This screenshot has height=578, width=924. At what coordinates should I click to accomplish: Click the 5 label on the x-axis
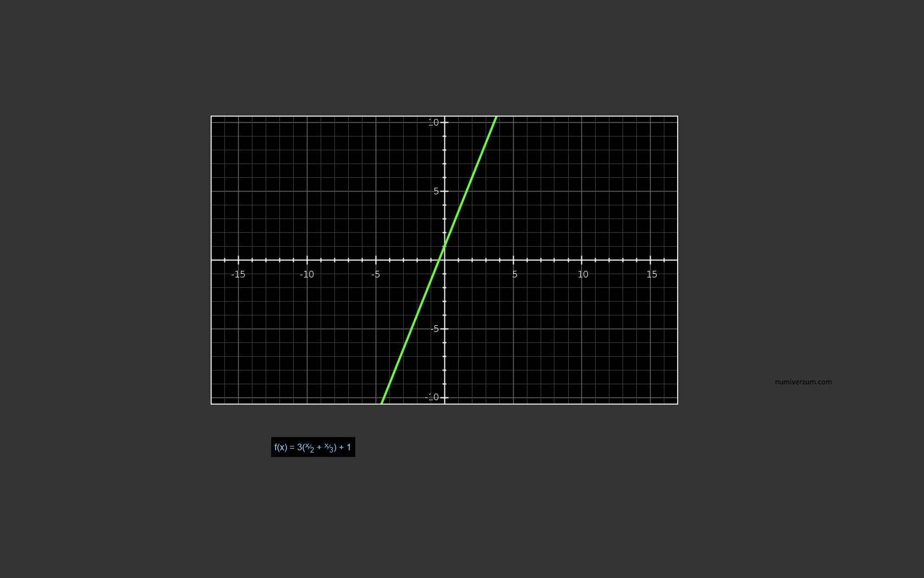[514, 274]
